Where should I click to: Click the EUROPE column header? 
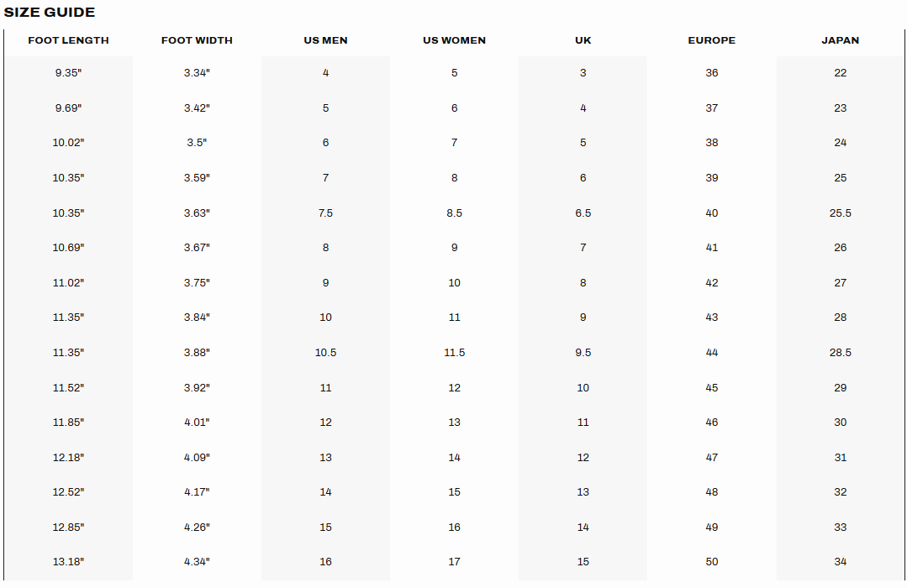[712, 40]
